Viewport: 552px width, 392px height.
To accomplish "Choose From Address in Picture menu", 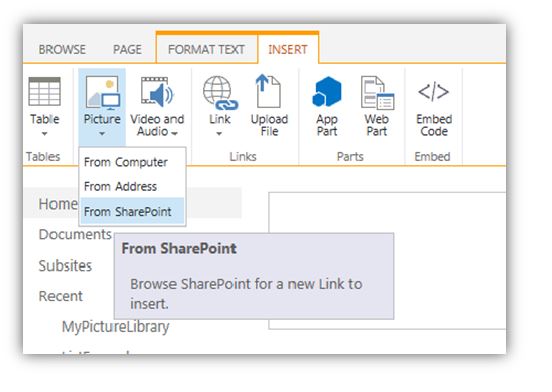I will point(132,186).
